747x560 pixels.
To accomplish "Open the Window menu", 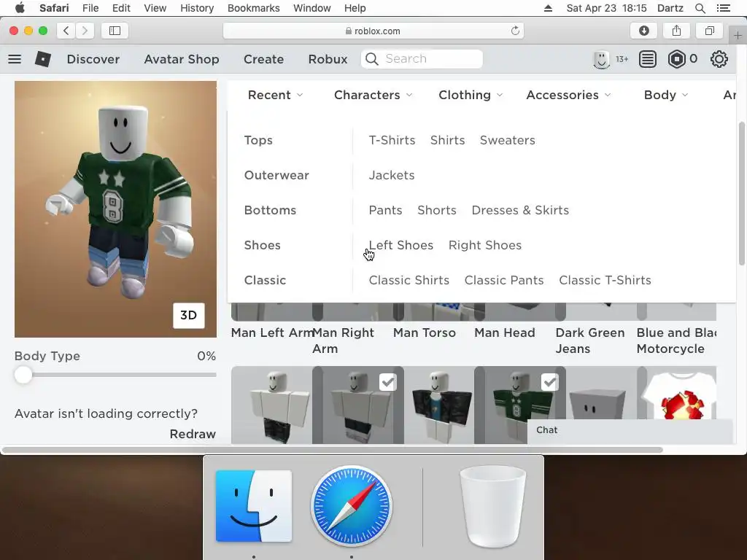I will pos(311,8).
